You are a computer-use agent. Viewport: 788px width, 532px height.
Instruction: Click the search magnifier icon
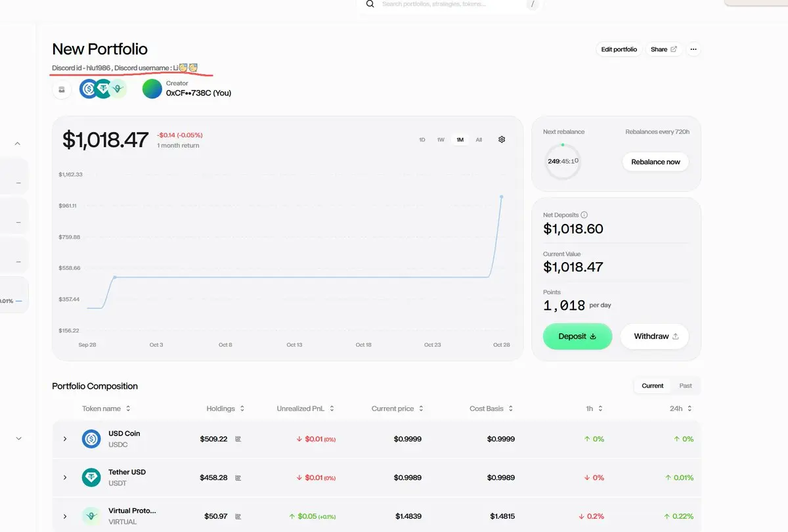click(370, 4)
